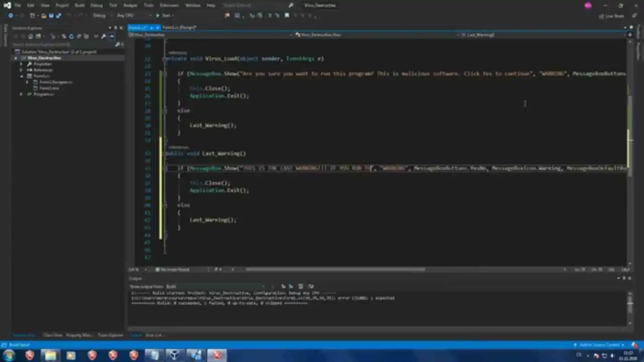Collapse the Virus_Load method region
This screenshot has width=644, height=362.
[165, 58]
